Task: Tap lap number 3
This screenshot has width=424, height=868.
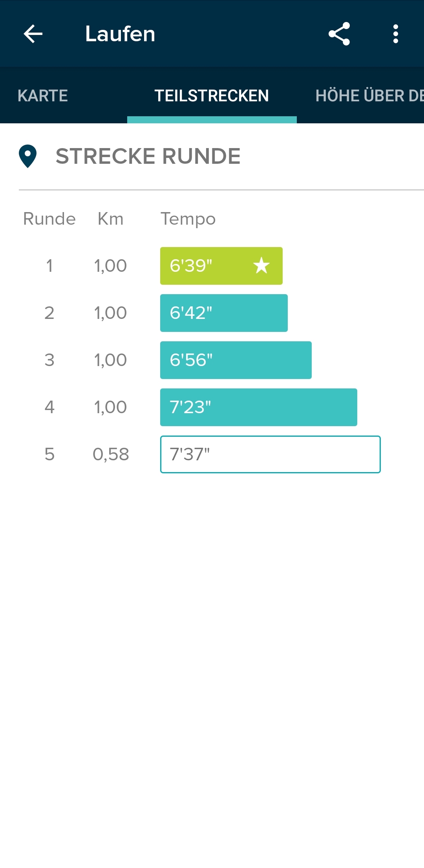Action: pos(49,360)
